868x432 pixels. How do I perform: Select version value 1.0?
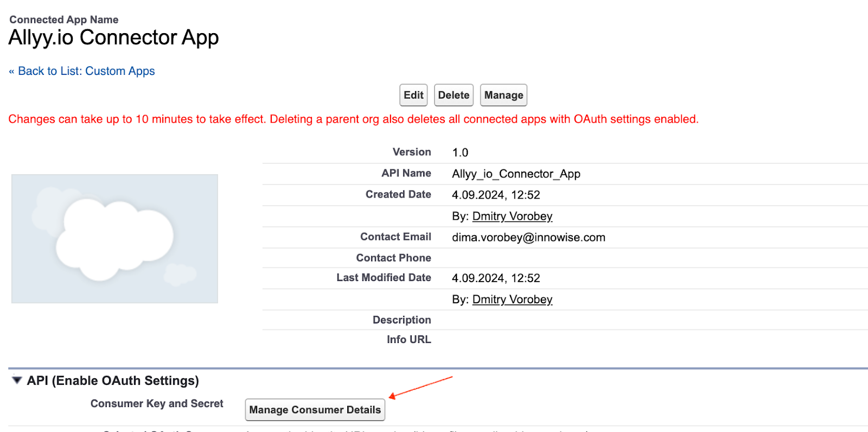(x=460, y=153)
